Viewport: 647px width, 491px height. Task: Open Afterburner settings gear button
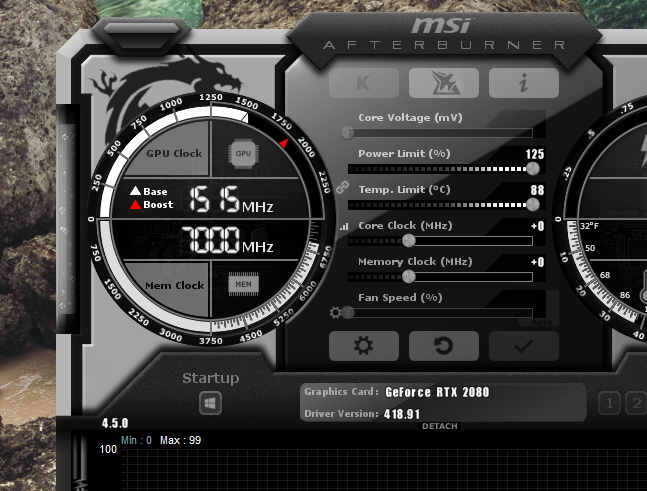point(364,346)
